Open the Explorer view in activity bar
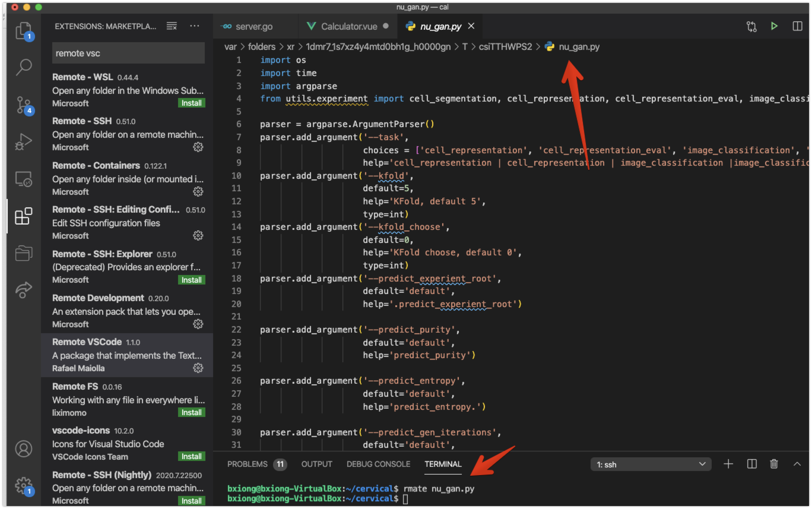The image size is (812, 509). coord(23,30)
